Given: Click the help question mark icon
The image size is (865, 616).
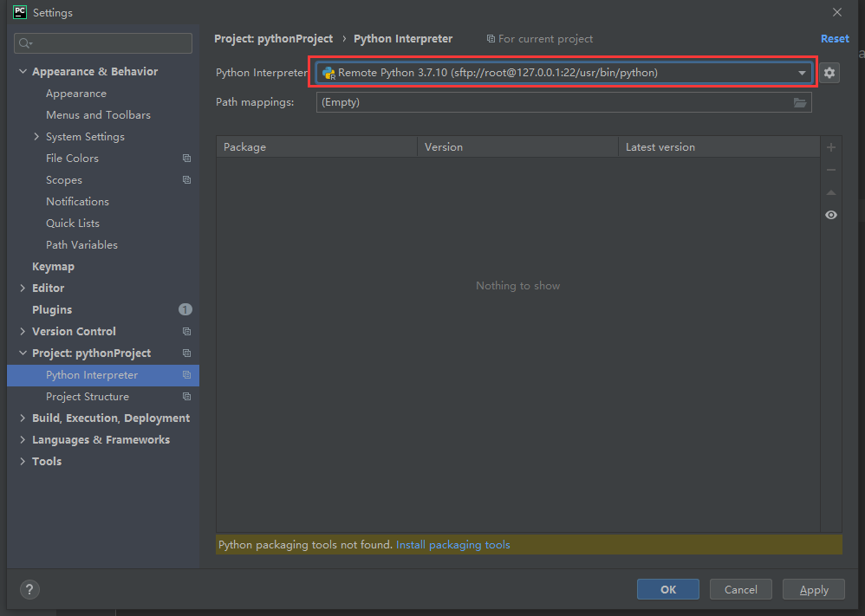Looking at the screenshot, I should pos(29,590).
